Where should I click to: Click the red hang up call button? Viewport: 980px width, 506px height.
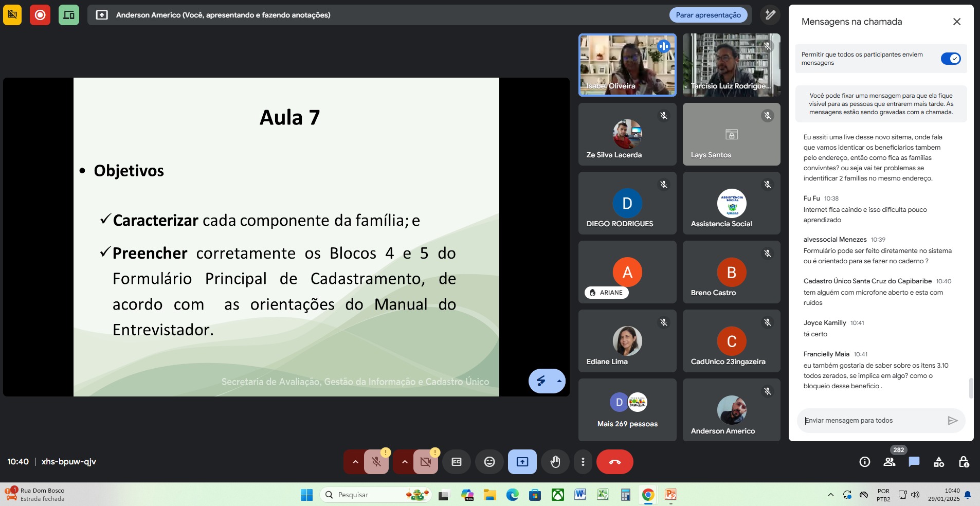[x=614, y=462]
